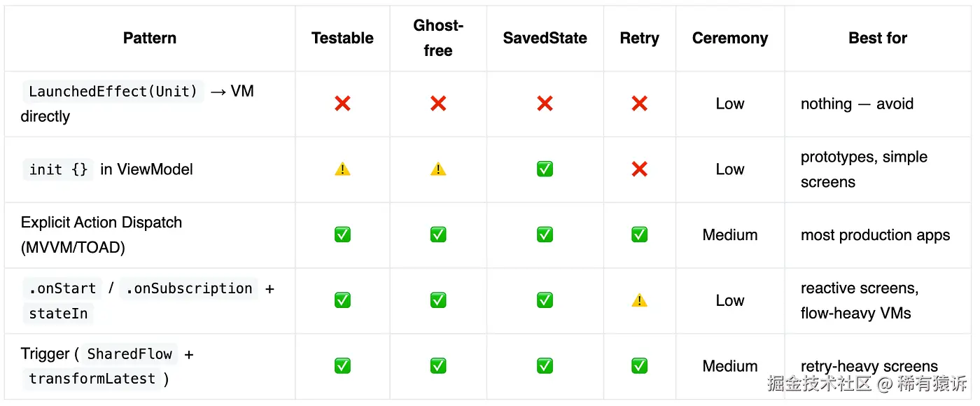Click the Pattern column header
The image size is (980, 406).
click(150, 38)
